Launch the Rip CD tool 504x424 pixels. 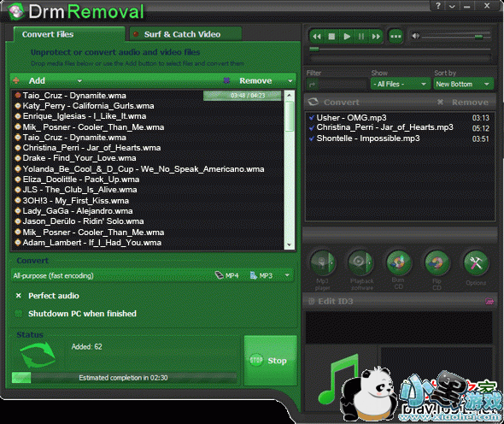(437, 262)
